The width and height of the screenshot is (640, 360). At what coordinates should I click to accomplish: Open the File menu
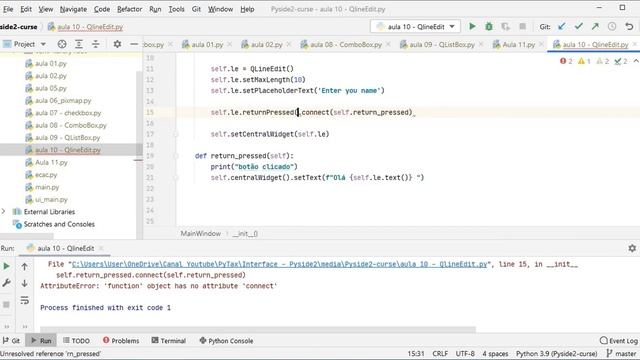point(8,9)
